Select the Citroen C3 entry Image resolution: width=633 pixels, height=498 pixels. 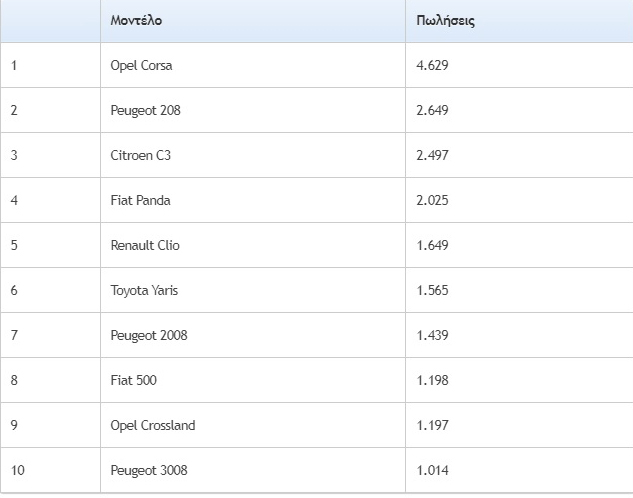pos(141,156)
